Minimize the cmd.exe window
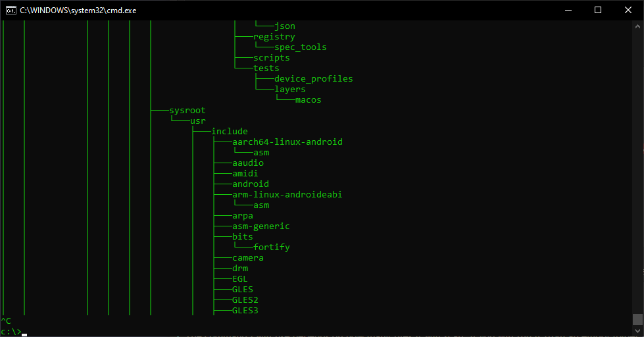 click(x=568, y=11)
